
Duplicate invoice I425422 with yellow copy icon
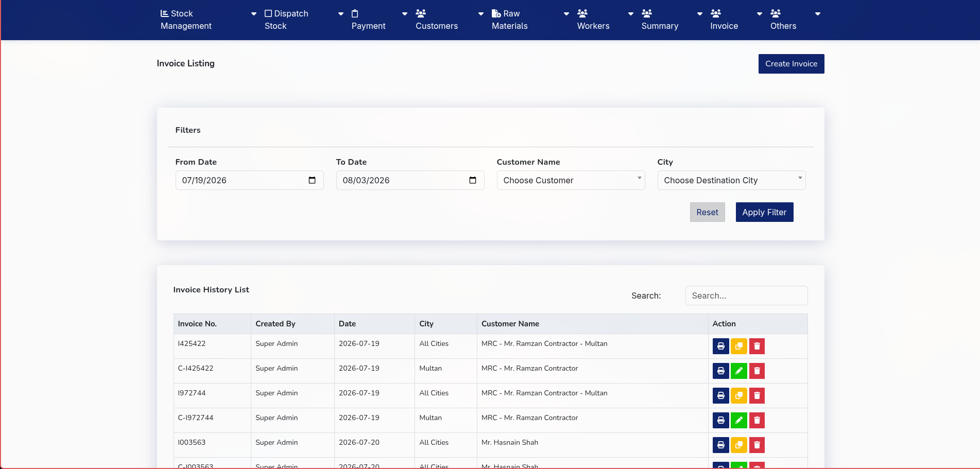[x=738, y=346]
